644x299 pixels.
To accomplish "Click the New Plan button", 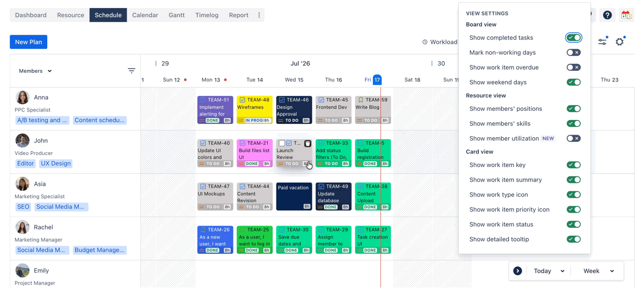I will click(28, 42).
